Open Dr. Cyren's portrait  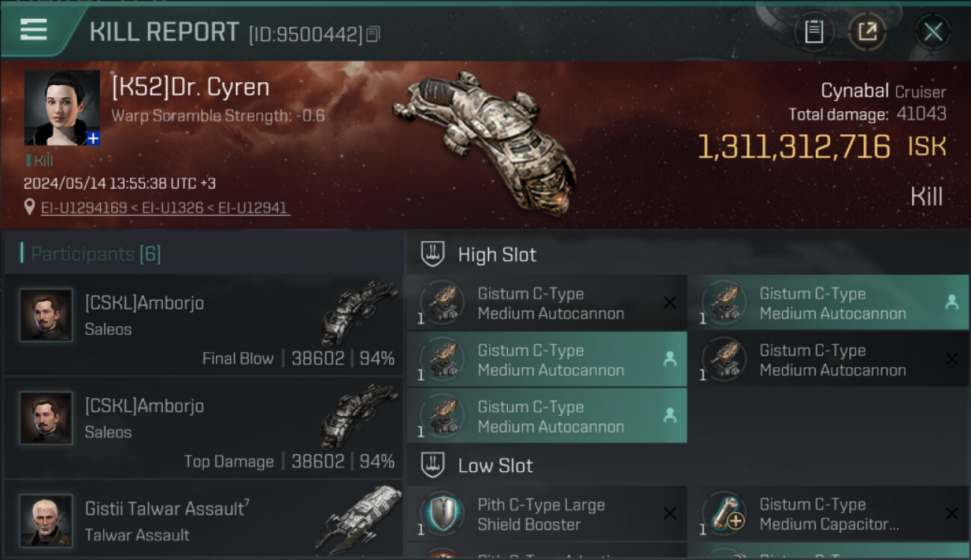pos(62,108)
